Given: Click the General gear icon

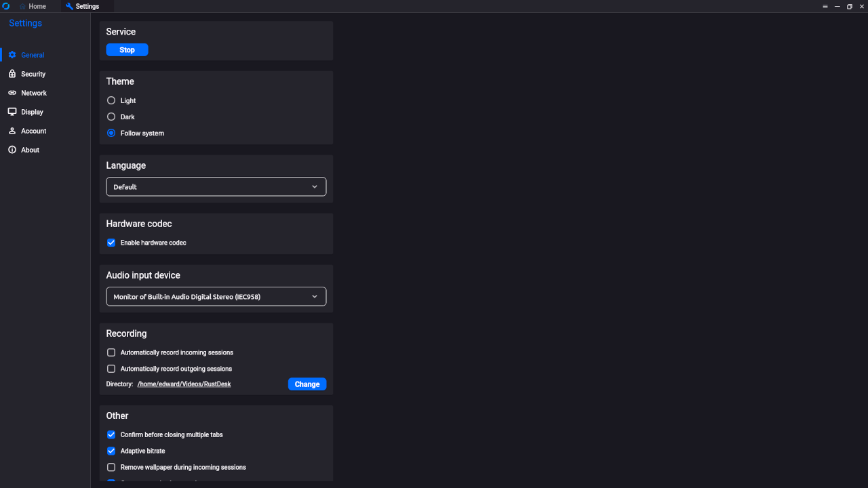Looking at the screenshot, I should click(12, 55).
